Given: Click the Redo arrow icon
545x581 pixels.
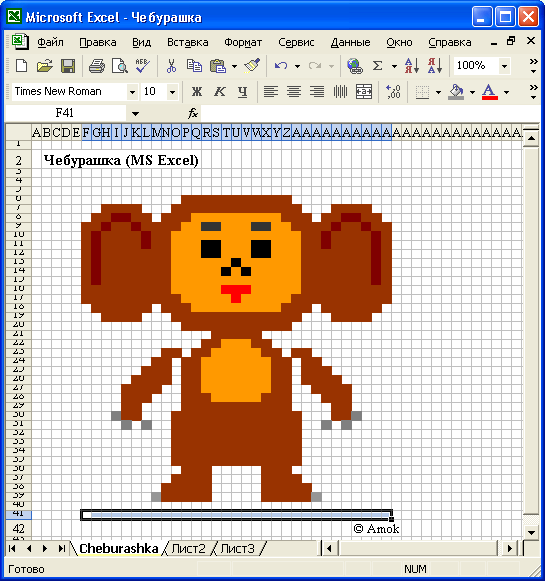Looking at the screenshot, I should [x=315, y=66].
